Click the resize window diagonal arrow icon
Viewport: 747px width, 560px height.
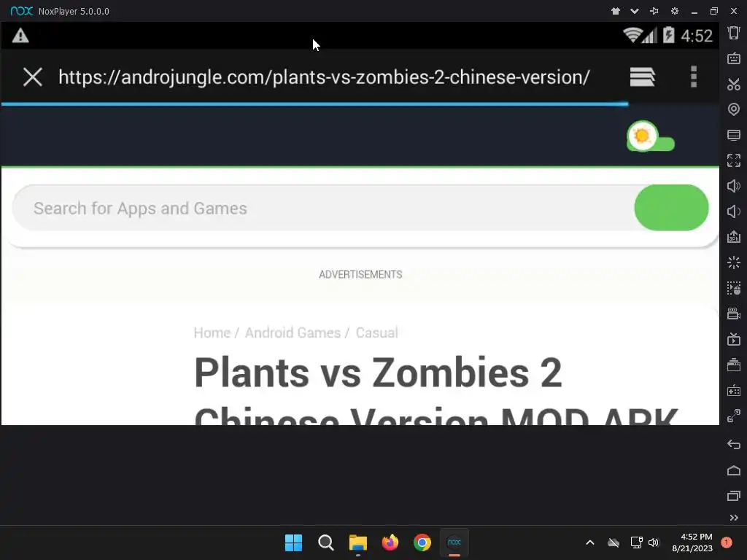click(734, 416)
